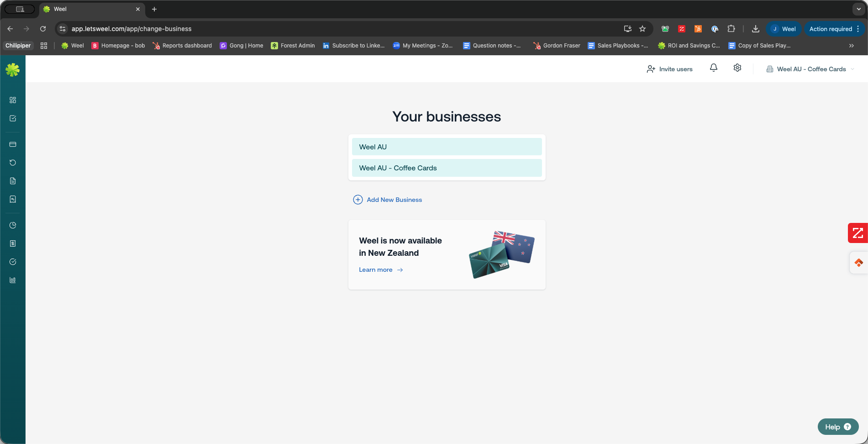The width and height of the screenshot is (868, 444).
Task: Go back in browser history
Action: click(10, 29)
